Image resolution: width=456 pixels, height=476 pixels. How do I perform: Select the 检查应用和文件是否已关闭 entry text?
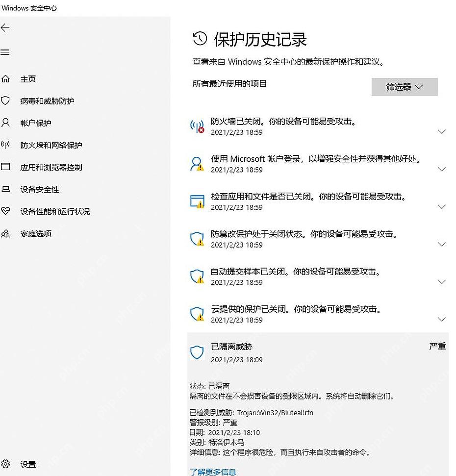[x=309, y=197]
